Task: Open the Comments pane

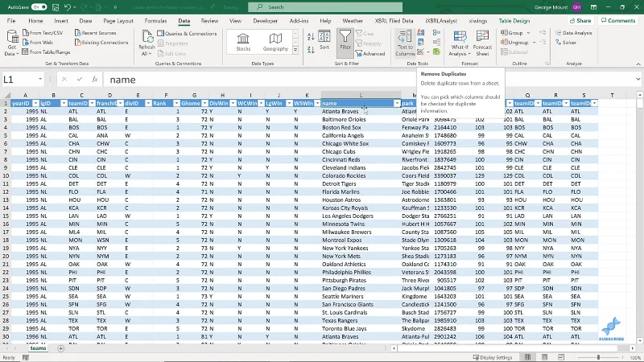Action: [x=618, y=21]
